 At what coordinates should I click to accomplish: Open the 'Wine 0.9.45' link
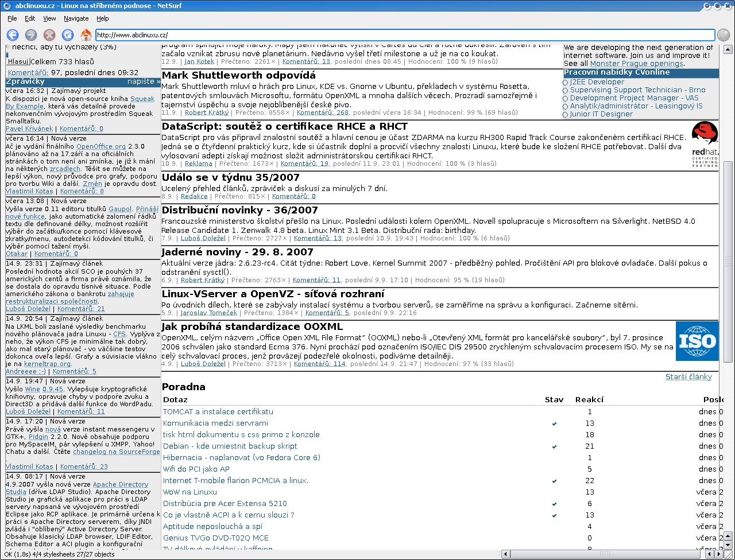point(44,389)
